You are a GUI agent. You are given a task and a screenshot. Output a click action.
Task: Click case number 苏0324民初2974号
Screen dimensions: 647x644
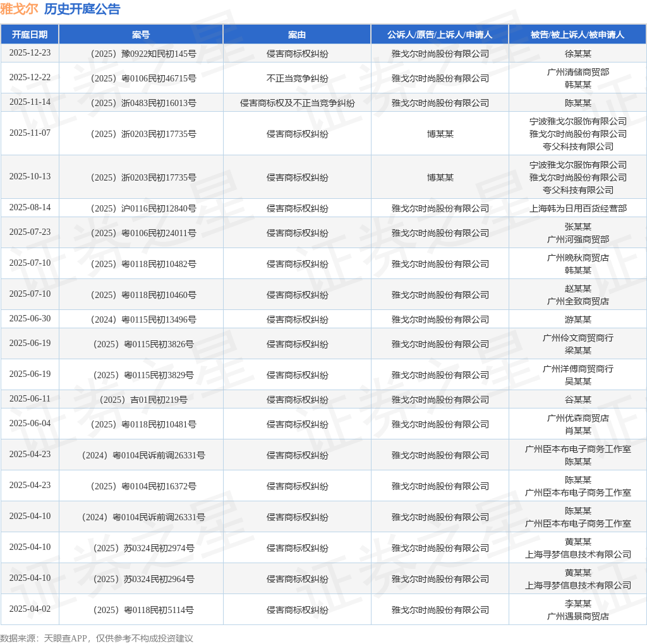[x=159, y=549]
